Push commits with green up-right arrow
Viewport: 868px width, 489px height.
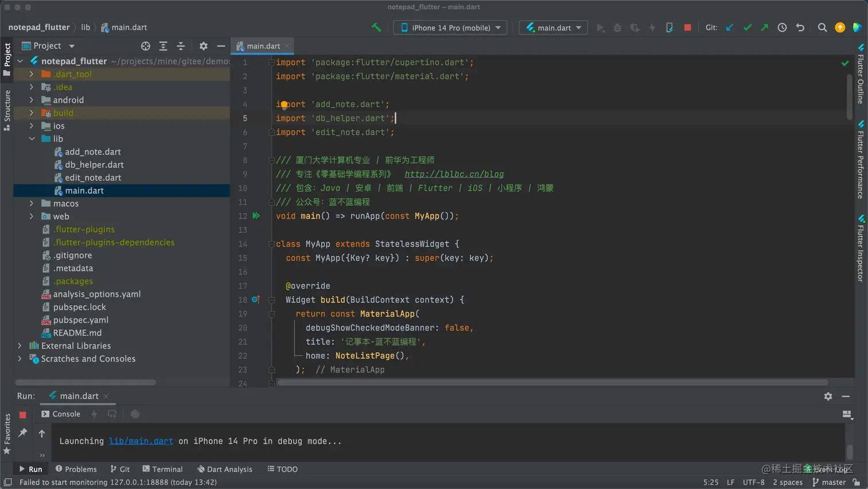click(x=764, y=27)
